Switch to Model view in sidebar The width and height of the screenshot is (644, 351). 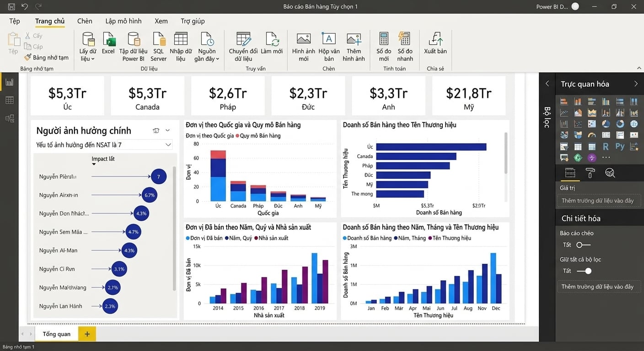[9, 118]
